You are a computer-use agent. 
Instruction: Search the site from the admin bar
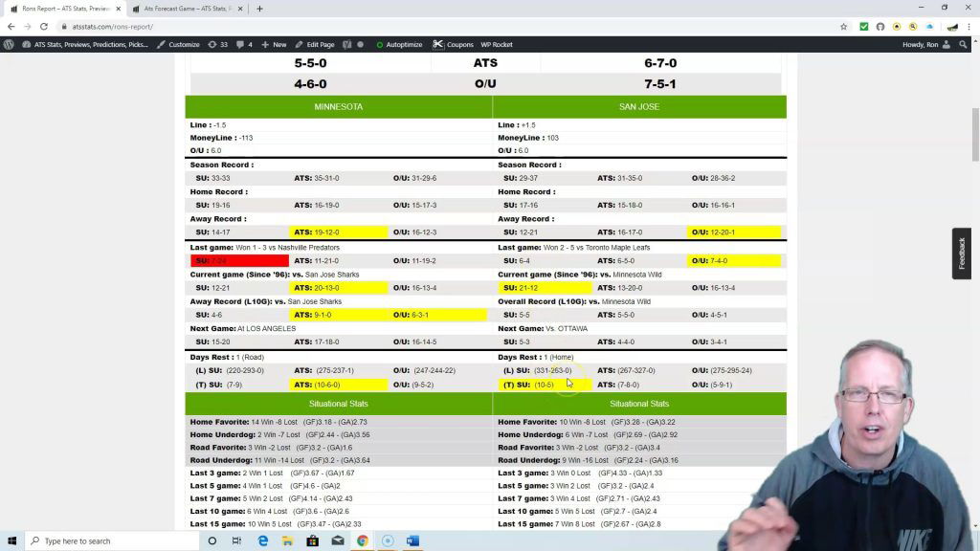[x=963, y=44]
